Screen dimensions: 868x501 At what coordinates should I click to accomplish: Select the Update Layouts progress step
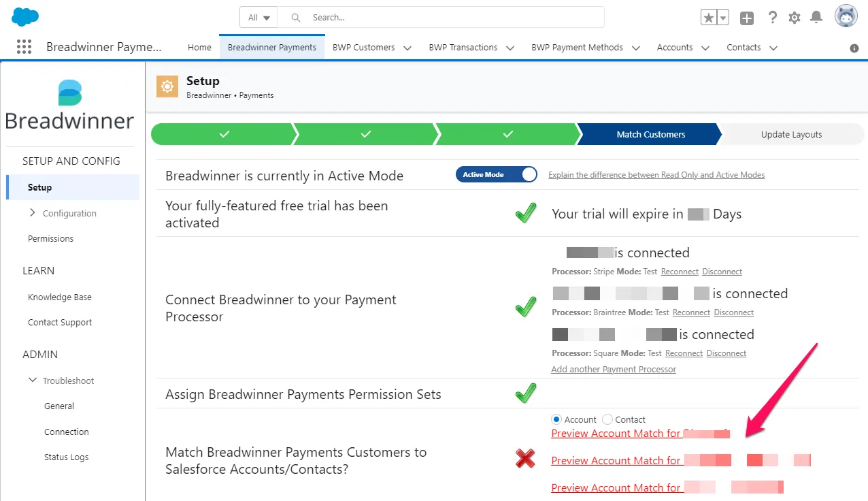[791, 134]
